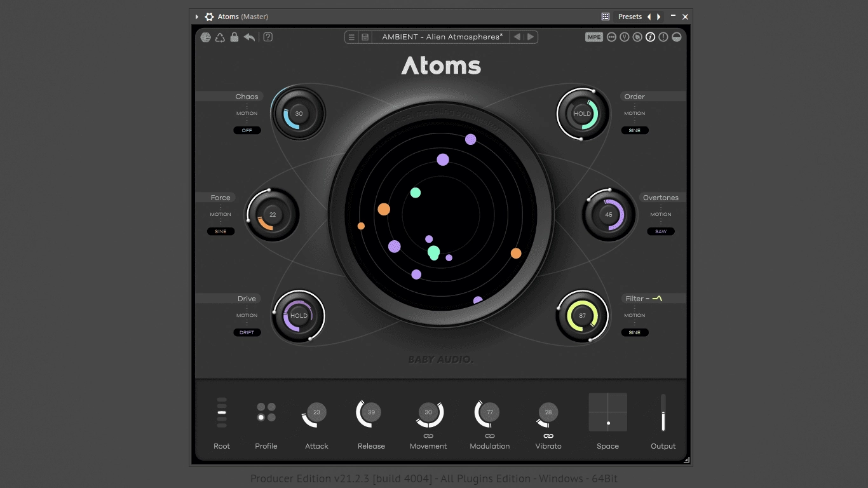Select the top-left Profile dot
This screenshot has width=868, height=488.
261,407
